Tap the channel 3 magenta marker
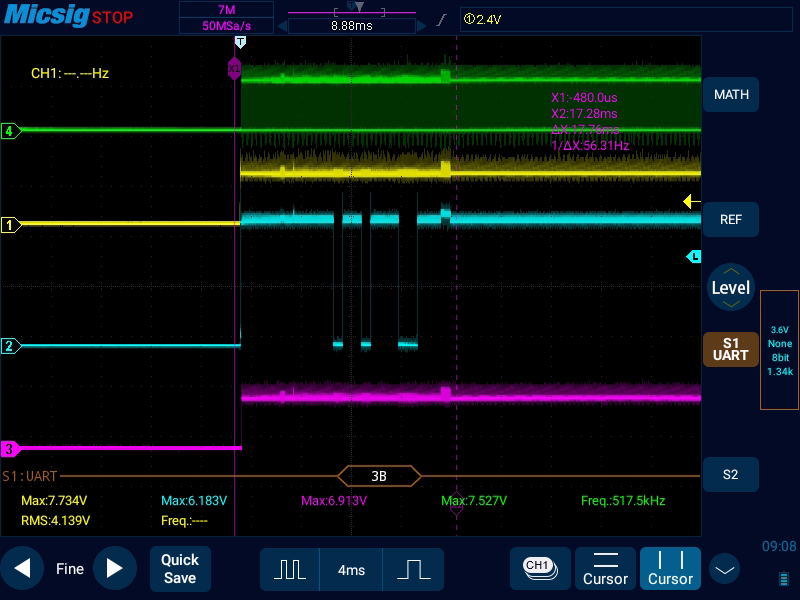The image size is (800, 600). pyautogui.click(x=9, y=449)
